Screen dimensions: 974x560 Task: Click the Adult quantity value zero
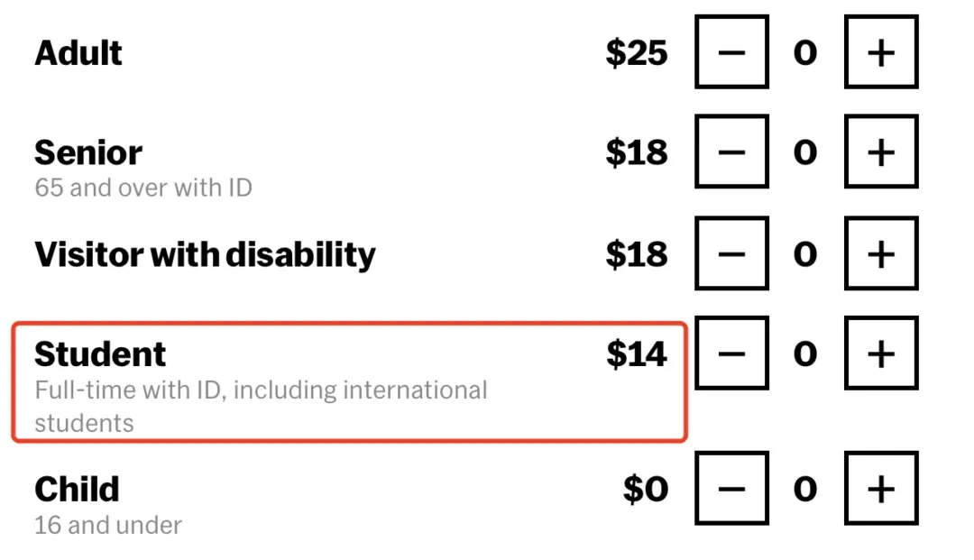(805, 52)
